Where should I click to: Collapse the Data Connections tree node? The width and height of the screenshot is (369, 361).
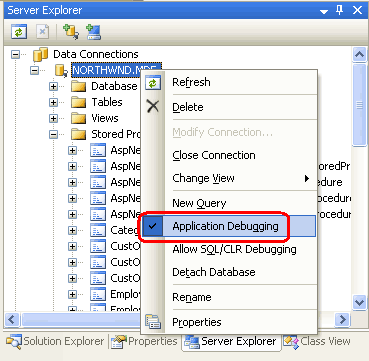pos(16,54)
